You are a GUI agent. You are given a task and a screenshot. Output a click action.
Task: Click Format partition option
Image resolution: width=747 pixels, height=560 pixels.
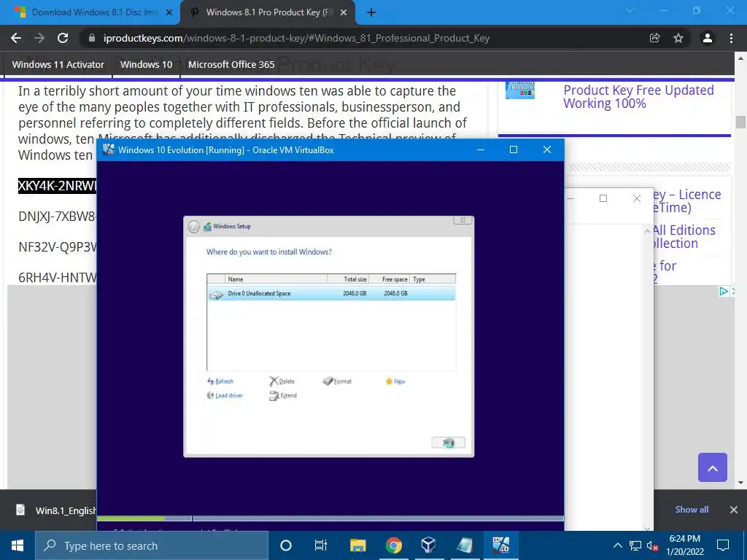[337, 381]
